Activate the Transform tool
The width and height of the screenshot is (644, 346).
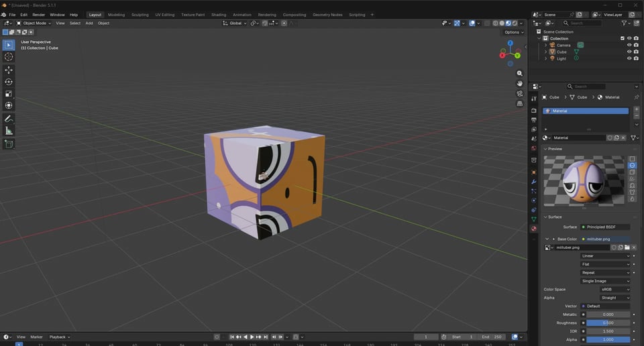(9, 105)
